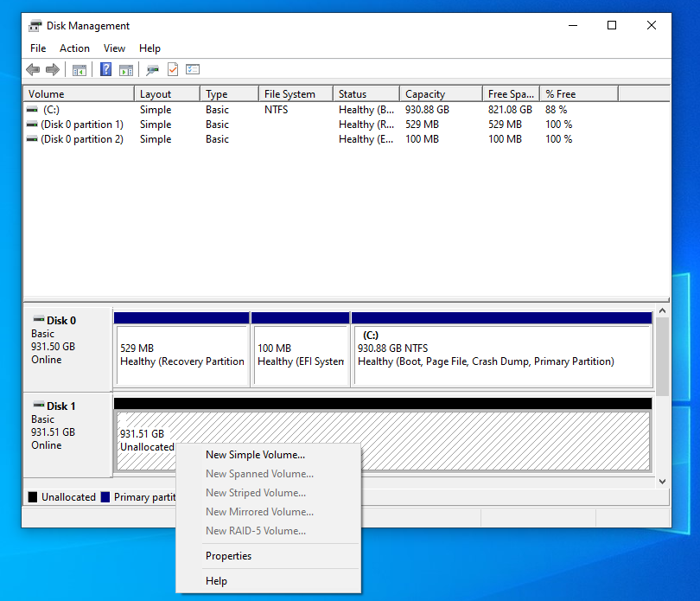
Task: Click the magnifier drive icon in the toolbar
Action: tap(153, 70)
